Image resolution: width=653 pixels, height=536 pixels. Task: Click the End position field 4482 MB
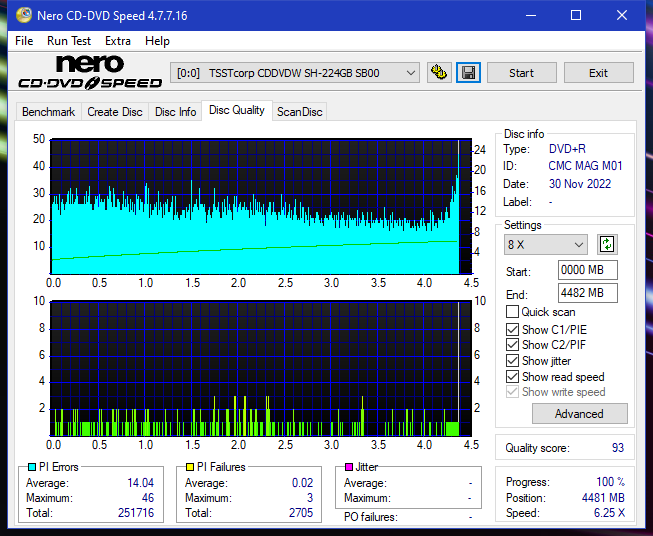(x=588, y=293)
